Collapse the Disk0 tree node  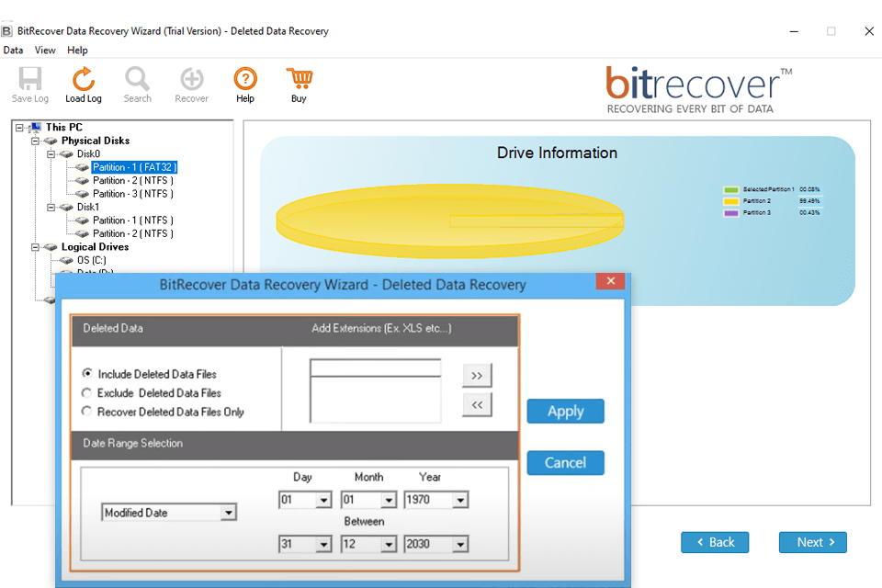click(51, 154)
